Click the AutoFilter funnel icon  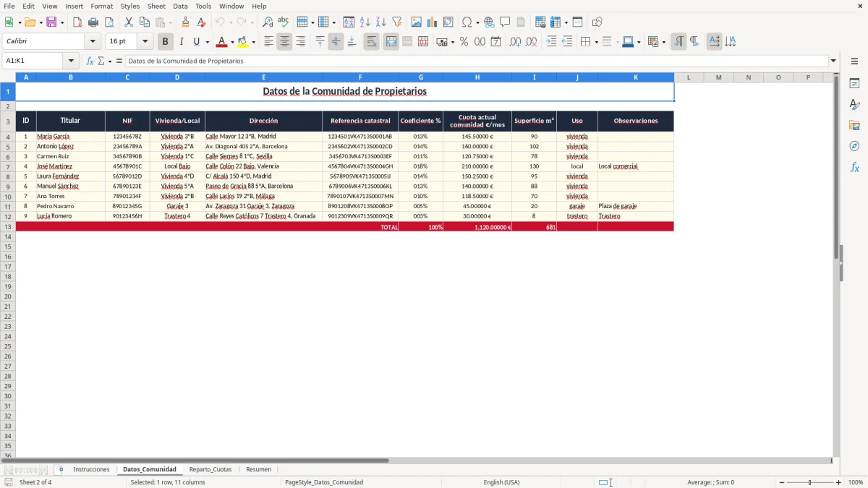[397, 22]
